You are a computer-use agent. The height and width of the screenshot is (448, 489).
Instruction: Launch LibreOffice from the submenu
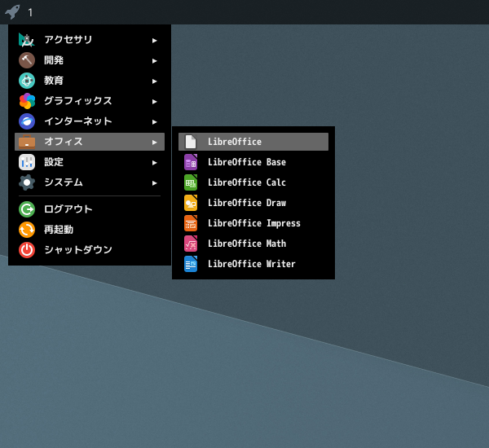click(253, 142)
